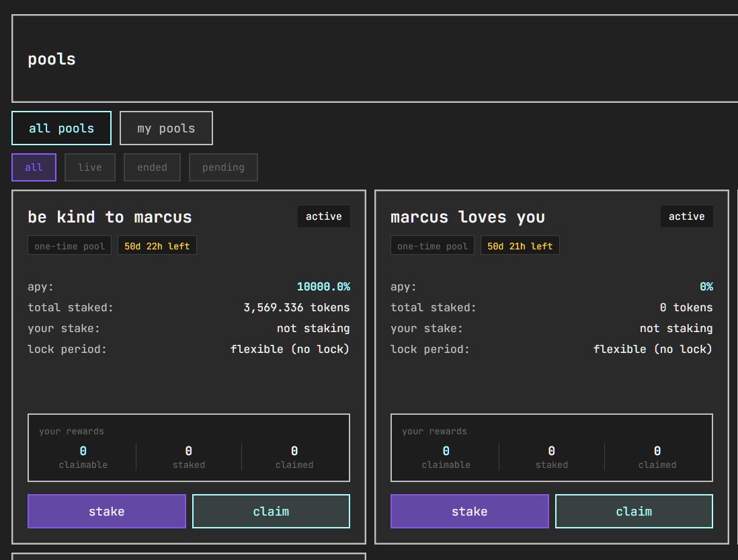Select 3,569.336 tokens total staked value
The height and width of the screenshot is (560, 738).
pos(296,307)
